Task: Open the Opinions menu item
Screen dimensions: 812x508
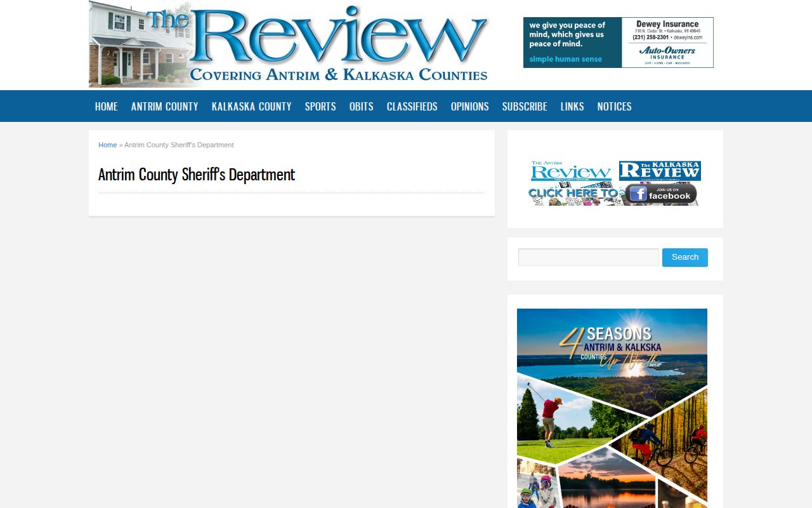Action: (470, 106)
